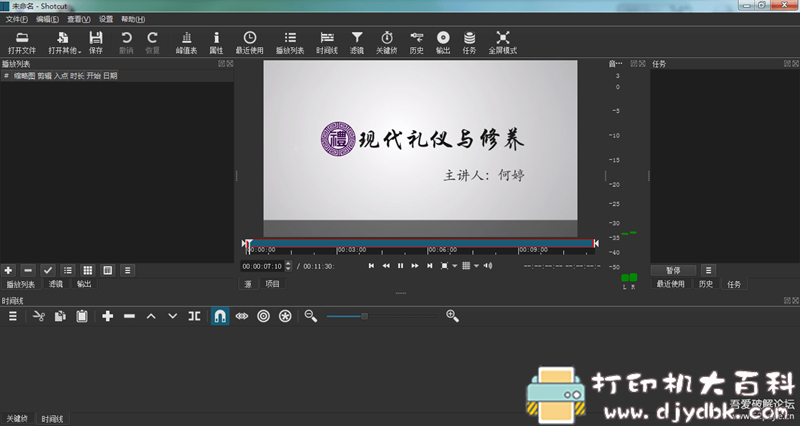
Task: Click the player rewind button
Action: [386, 266]
